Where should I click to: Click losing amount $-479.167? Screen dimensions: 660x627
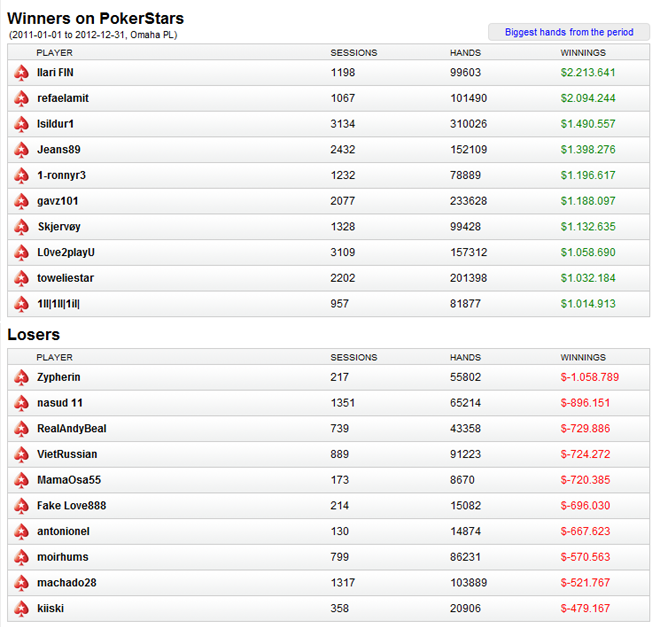click(x=585, y=608)
